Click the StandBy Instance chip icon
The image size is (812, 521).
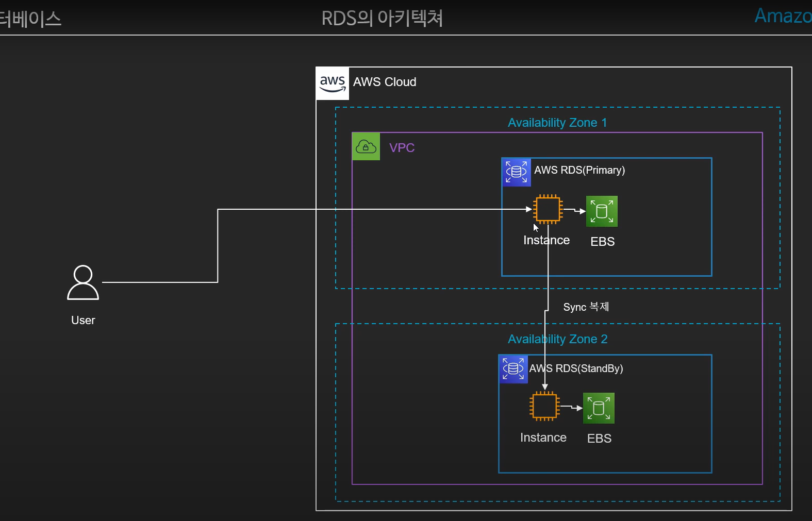(x=544, y=406)
